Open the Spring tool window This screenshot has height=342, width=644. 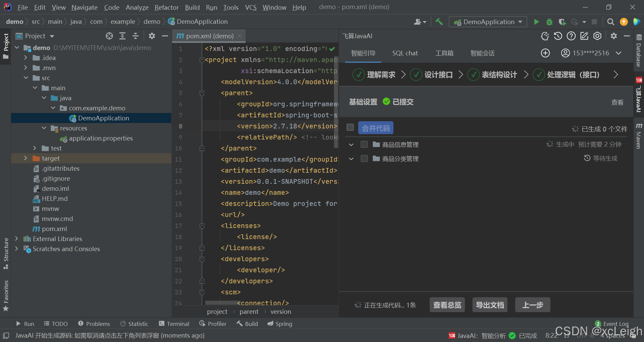click(x=279, y=324)
